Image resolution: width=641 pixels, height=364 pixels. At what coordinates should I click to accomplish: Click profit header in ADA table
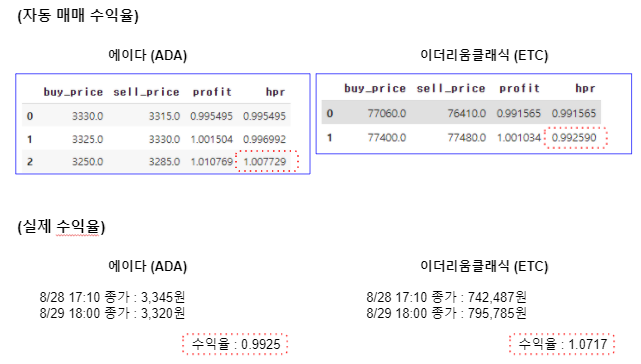212,92
